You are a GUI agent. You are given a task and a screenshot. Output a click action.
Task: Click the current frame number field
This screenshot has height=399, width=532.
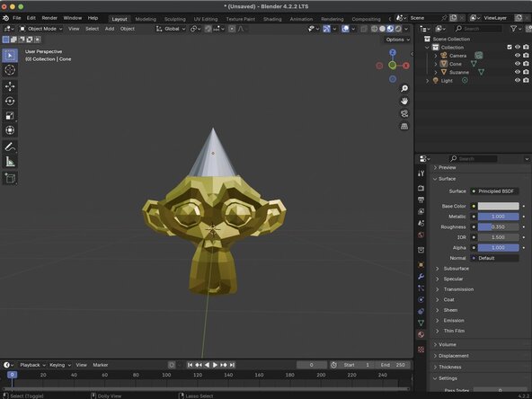[312, 365]
